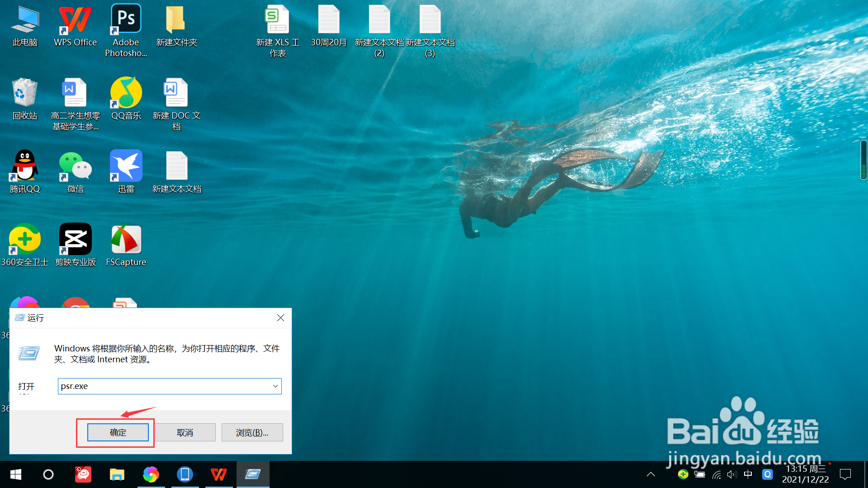Select the 回收站 recycle bin icon
Viewport: 868px width, 488px height.
25,99
